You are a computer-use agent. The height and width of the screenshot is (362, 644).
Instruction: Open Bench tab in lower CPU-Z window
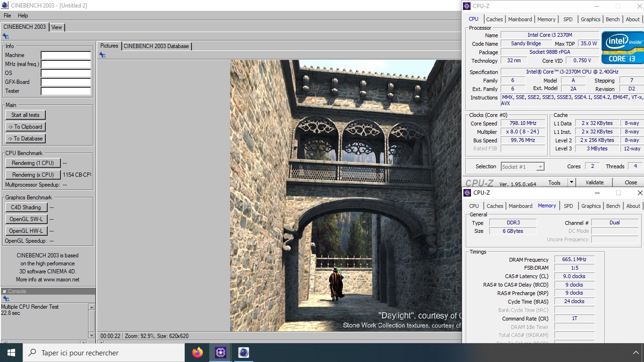pyautogui.click(x=613, y=206)
